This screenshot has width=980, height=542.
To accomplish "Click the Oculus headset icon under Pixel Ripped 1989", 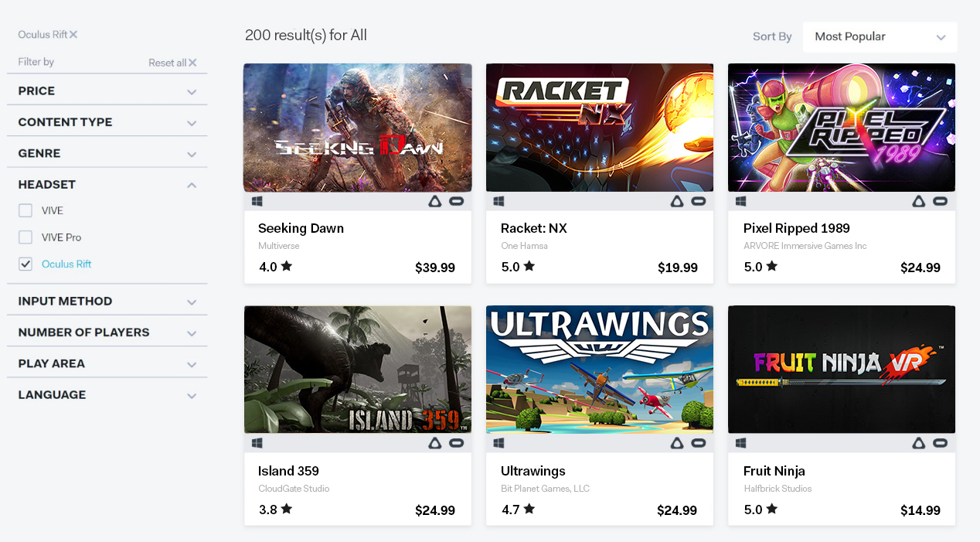I will click(x=941, y=201).
